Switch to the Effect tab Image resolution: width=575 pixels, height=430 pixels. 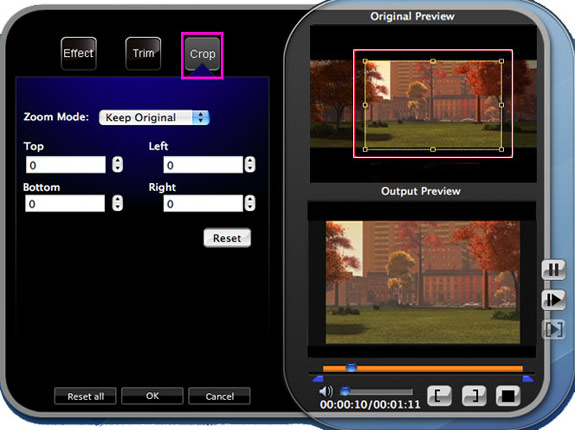pyautogui.click(x=78, y=54)
